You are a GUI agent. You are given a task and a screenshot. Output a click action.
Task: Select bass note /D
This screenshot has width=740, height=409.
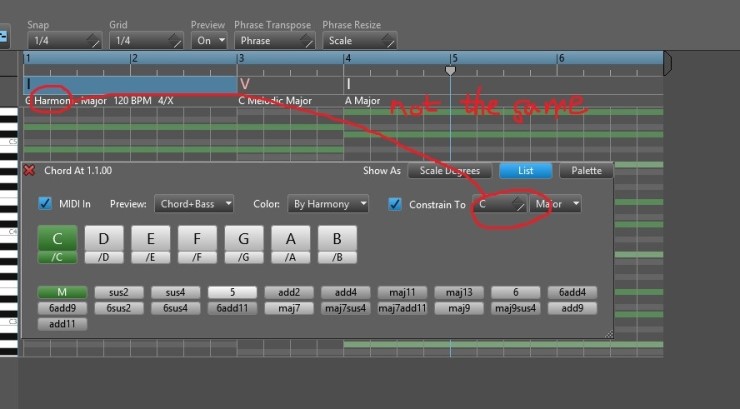tap(104, 258)
